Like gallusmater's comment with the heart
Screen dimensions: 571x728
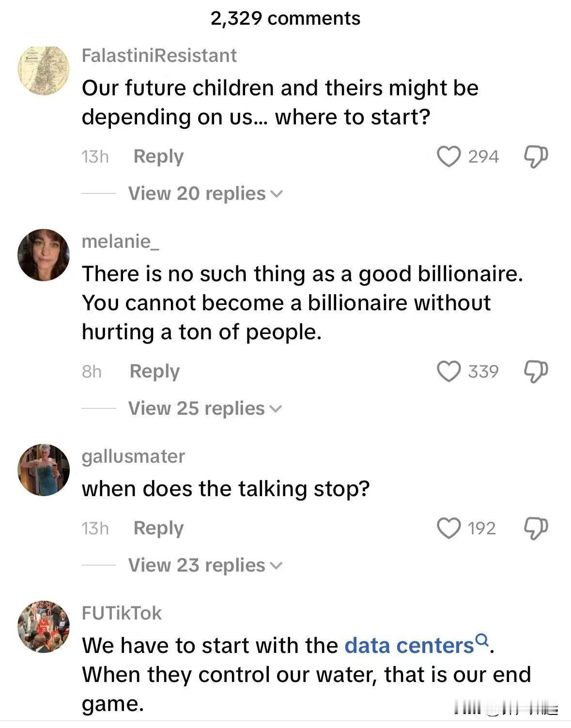(x=448, y=528)
